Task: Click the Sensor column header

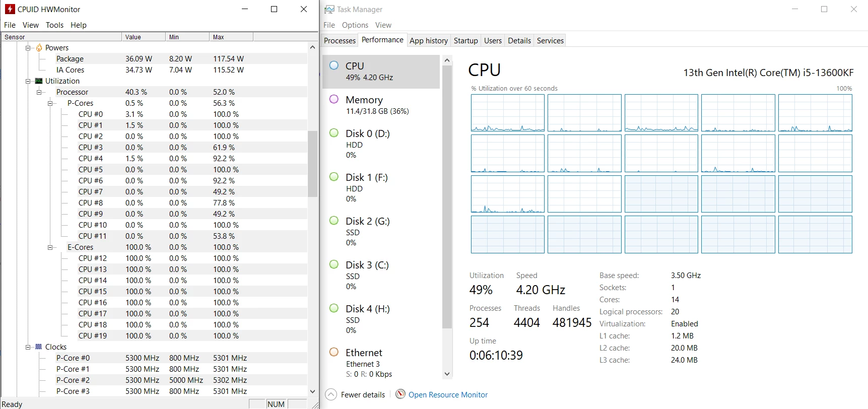Action: (x=61, y=37)
